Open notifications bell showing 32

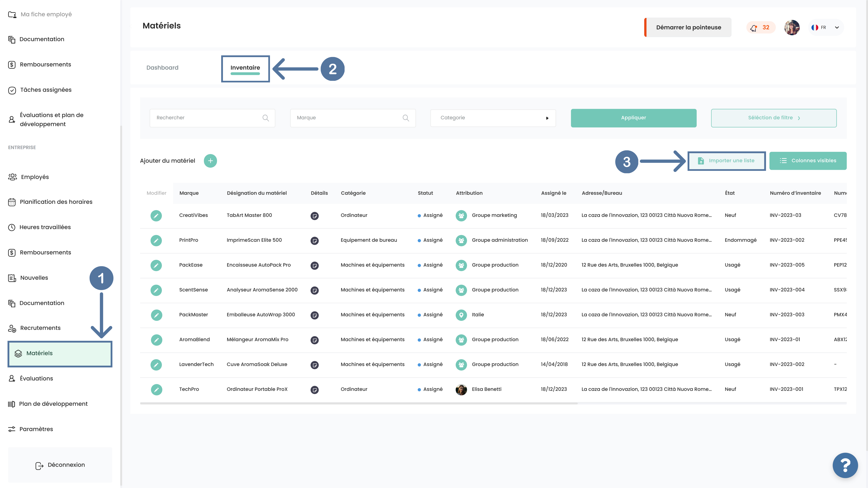pos(761,28)
